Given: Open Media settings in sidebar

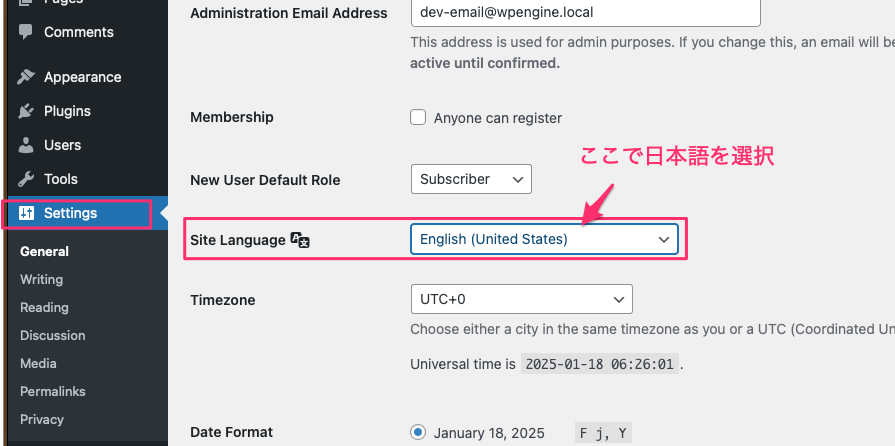Looking at the screenshot, I should (x=38, y=363).
